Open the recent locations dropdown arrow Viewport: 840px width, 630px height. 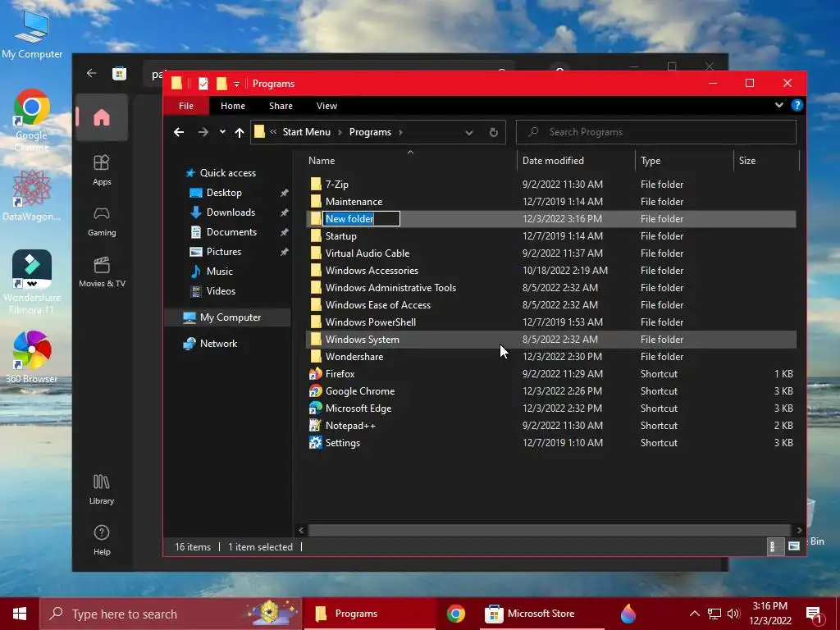point(222,132)
